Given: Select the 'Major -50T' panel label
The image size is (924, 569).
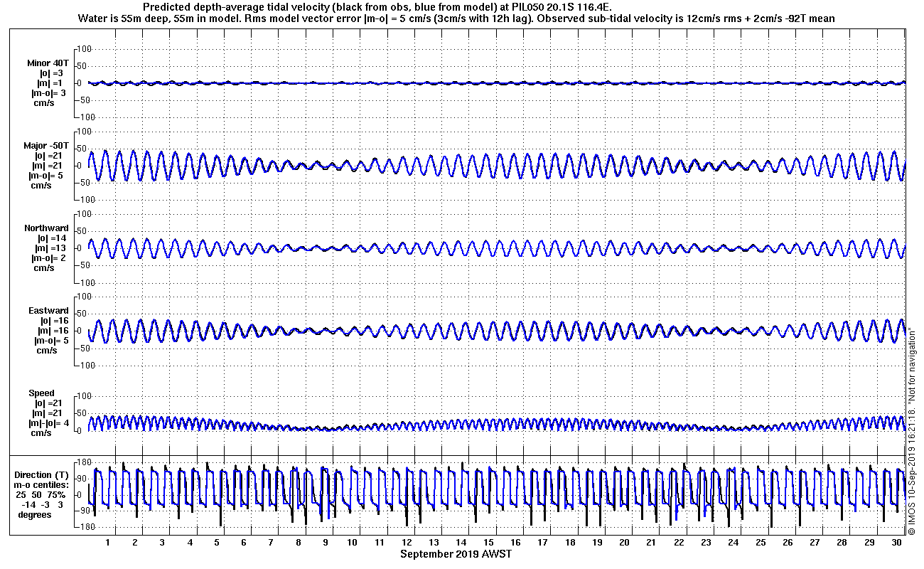Looking at the screenshot, I should click(46, 146).
